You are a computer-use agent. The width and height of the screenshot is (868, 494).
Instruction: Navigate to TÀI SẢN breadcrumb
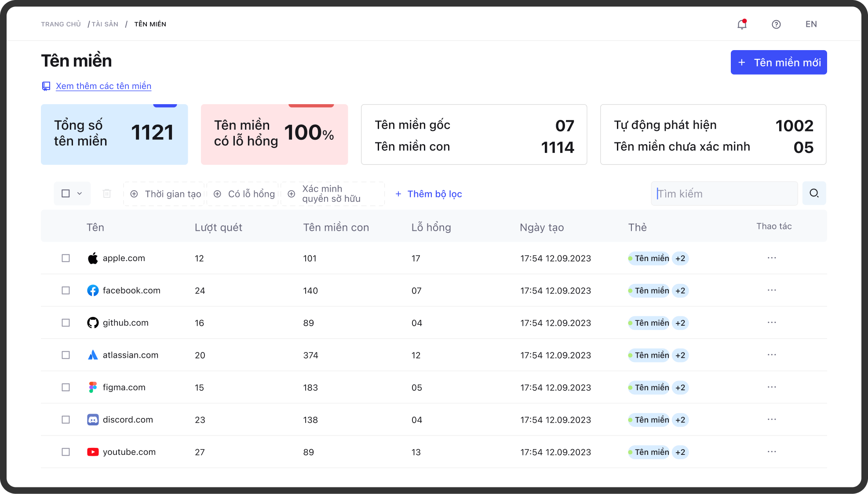pos(105,24)
